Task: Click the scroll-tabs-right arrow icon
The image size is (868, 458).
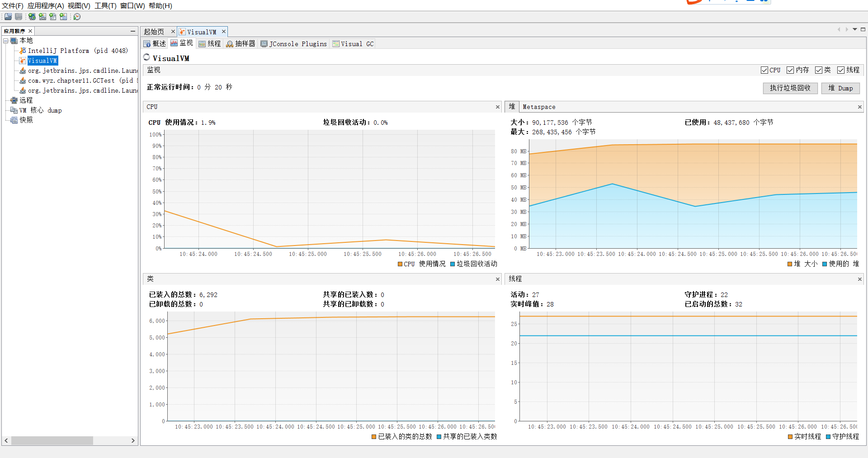Action: point(847,29)
